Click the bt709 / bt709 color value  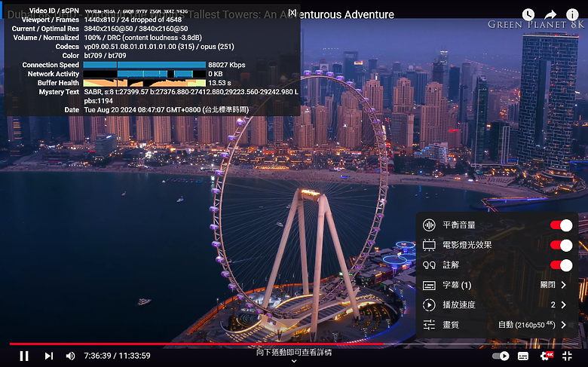point(105,56)
